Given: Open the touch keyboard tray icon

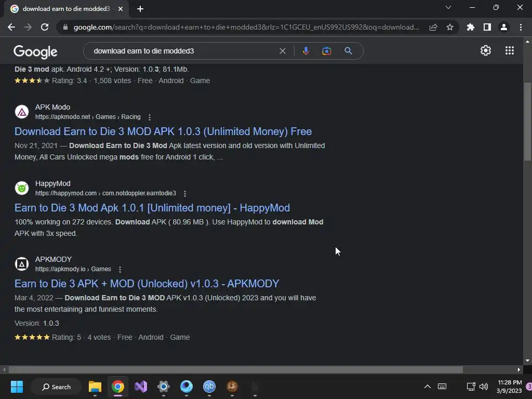Looking at the screenshot, I should 442,387.
